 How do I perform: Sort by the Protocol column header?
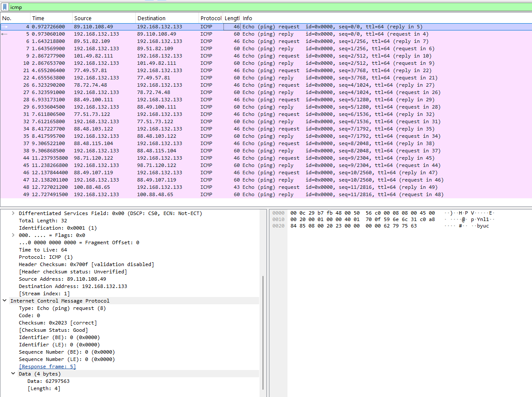point(211,18)
